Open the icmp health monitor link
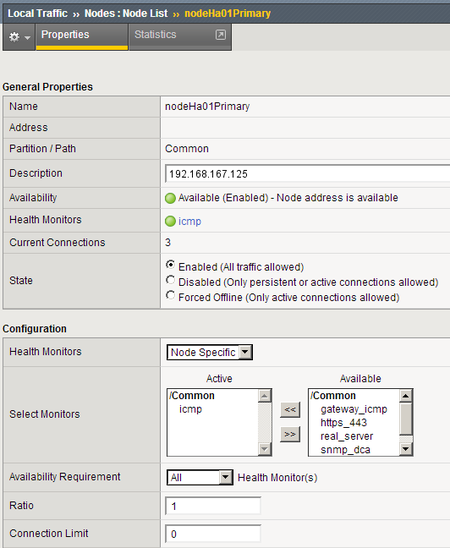Image resolution: width=450 pixels, height=548 pixels. 190,222
